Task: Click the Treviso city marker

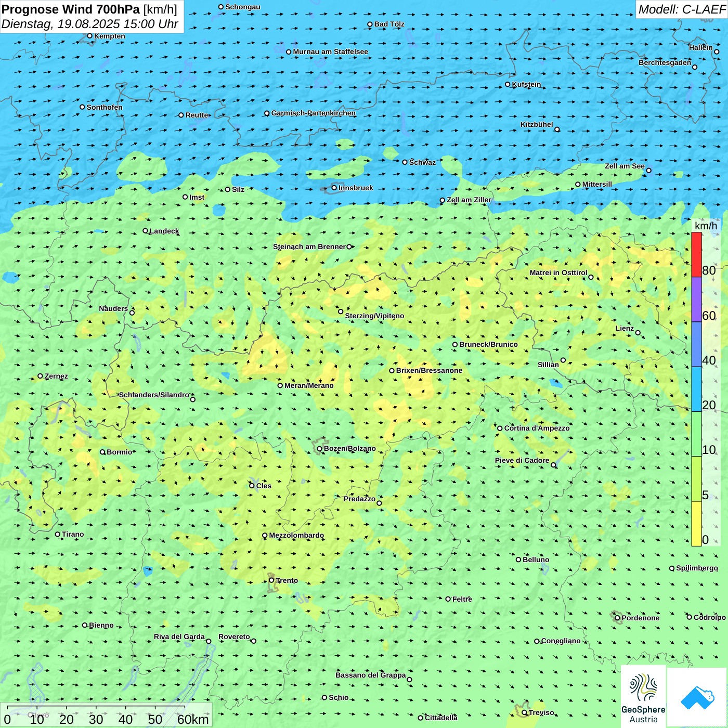Action: [x=525, y=713]
